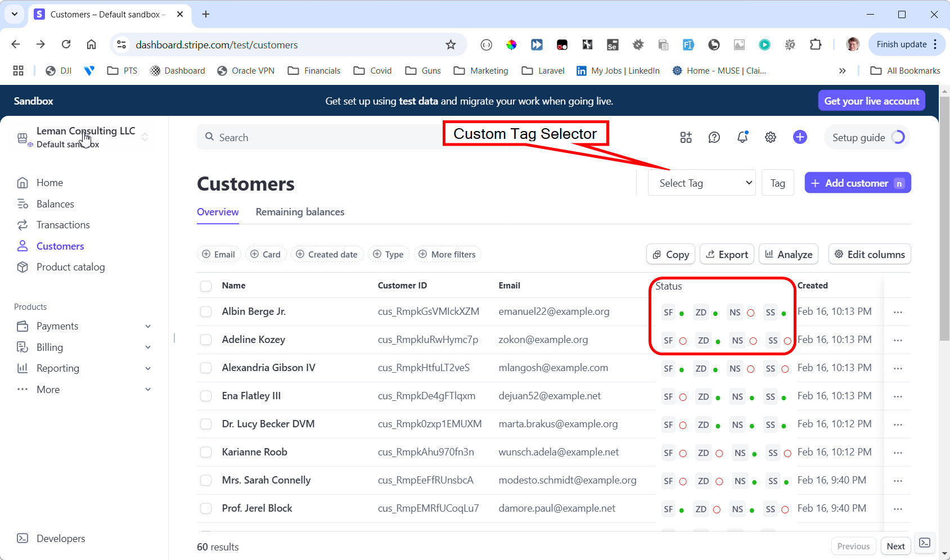Open row actions for Albin Berge Jr.

tap(898, 312)
